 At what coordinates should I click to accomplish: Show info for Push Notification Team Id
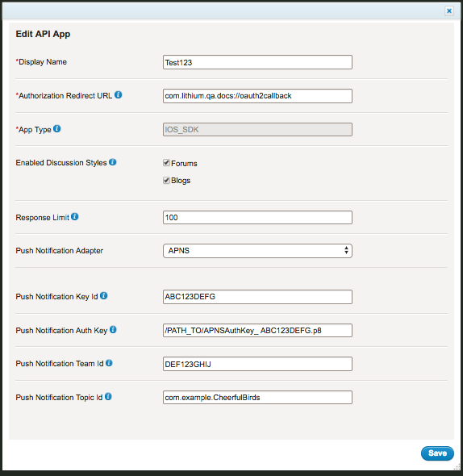[109, 363]
